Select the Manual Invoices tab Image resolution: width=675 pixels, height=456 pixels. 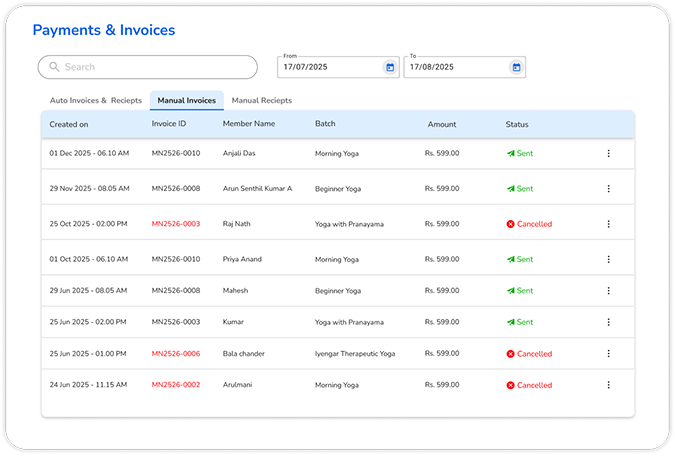pos(187,100)
